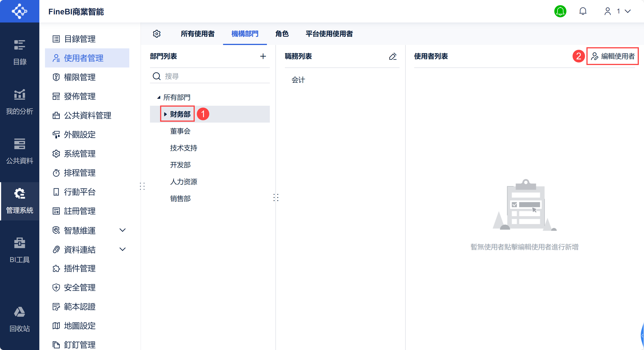Open 發佈管理 menu item
Image resolution: width=644 pixels, height=350 pixels.
tap(87, 96)
